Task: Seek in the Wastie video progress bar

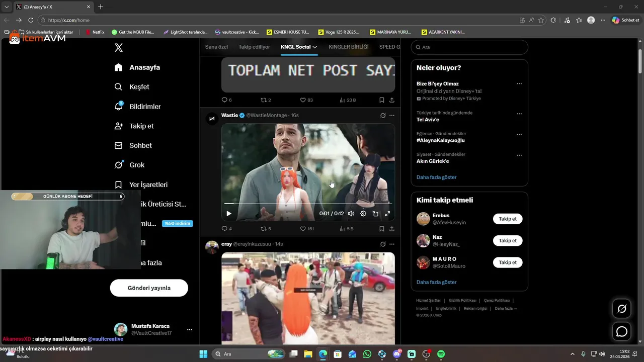Action: pos(308,203)
